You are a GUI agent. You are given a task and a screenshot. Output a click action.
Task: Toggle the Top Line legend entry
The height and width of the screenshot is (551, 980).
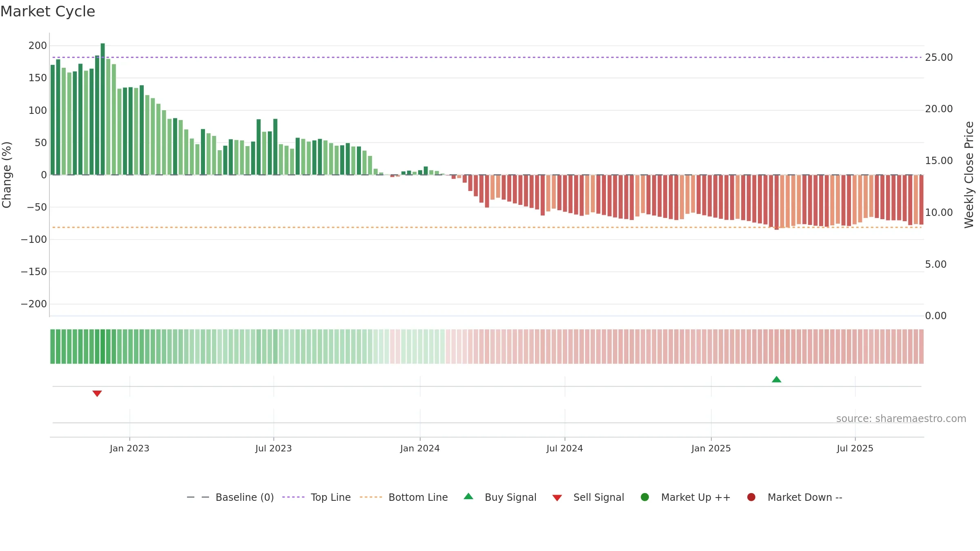(316, 497)
